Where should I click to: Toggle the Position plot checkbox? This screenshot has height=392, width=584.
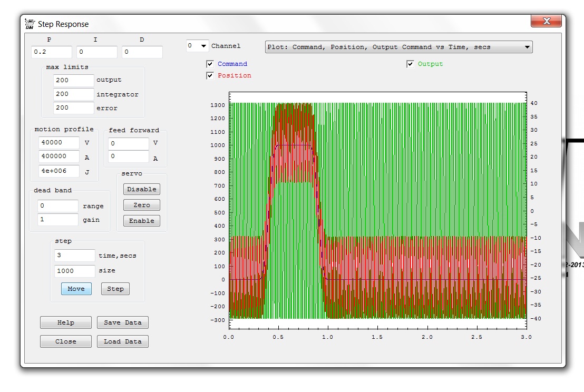(x=210, y=76)
